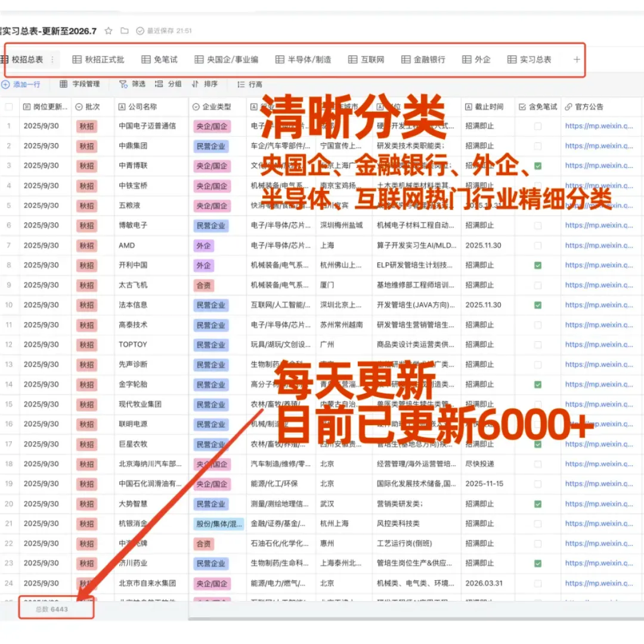The image size is (644, 644).
Task: Select the 联明电源 company cell
Action: 151,424
